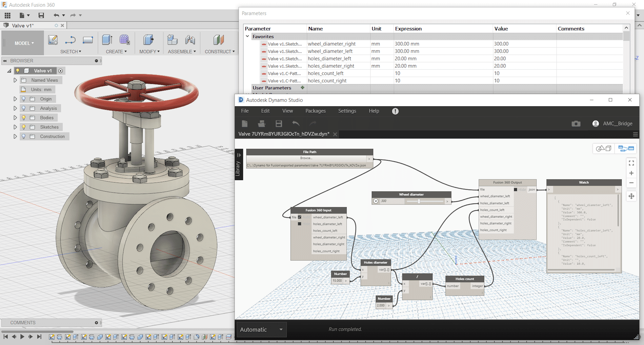Toggle visibility bulb of Construction folder

coord(23,136)
